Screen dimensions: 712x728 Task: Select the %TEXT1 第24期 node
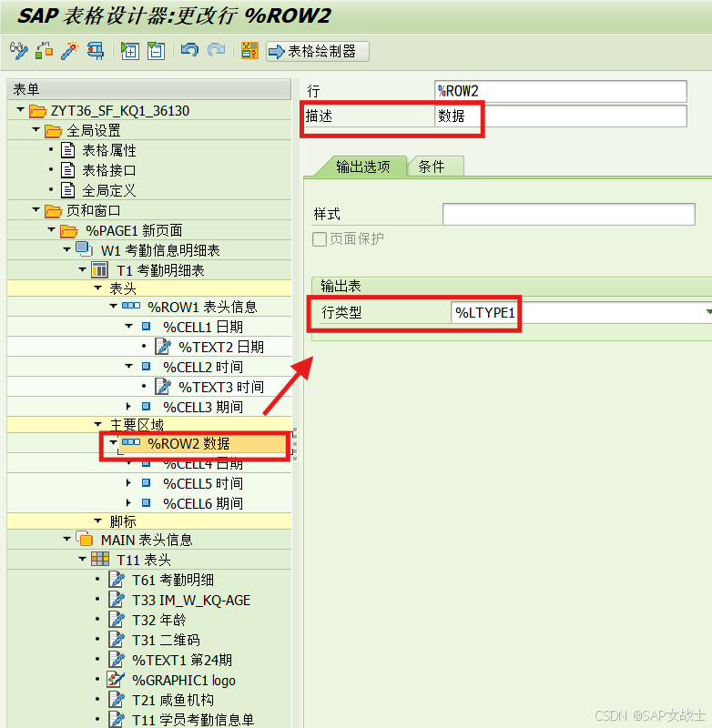(181, 661)
